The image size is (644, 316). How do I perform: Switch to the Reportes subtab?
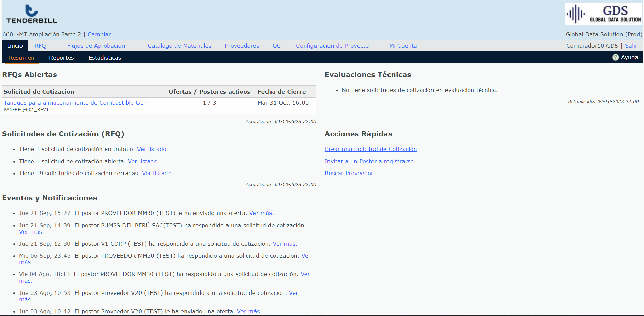coord(61,58)
